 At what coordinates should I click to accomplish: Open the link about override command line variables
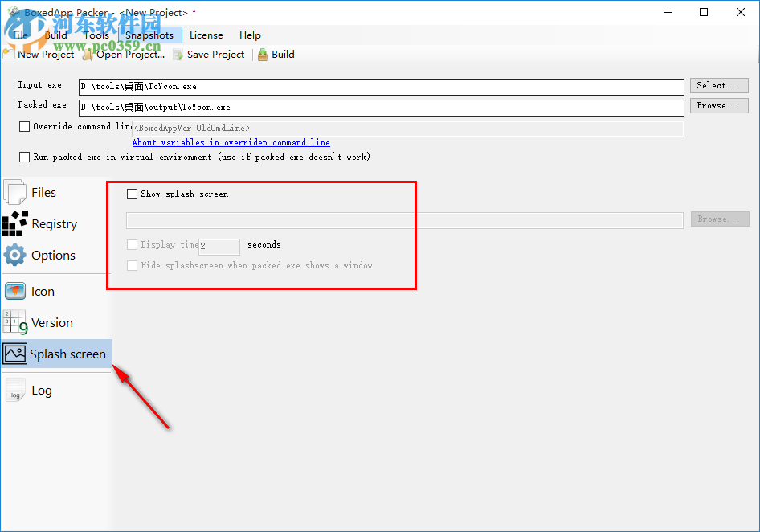click(x=231, y=142)
